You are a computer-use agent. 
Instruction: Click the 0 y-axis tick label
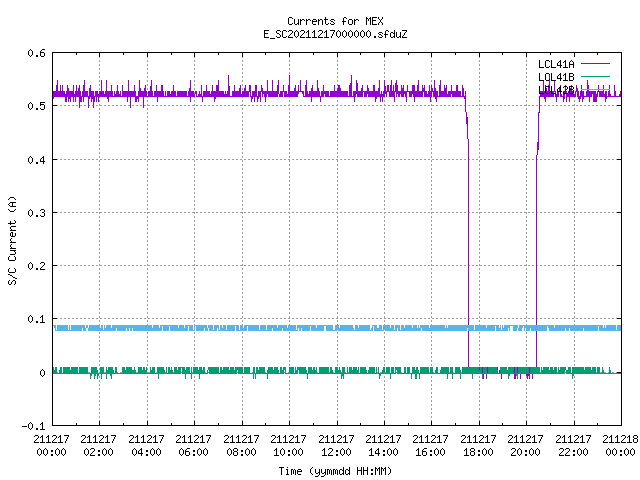pyautogui.click(x=42, y=373)
